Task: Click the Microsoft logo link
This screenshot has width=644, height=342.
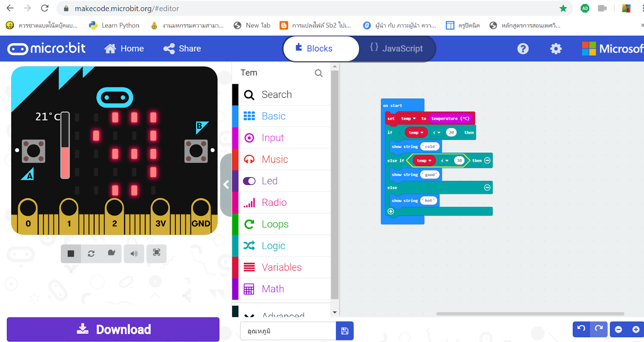Action: coord(613,49)
